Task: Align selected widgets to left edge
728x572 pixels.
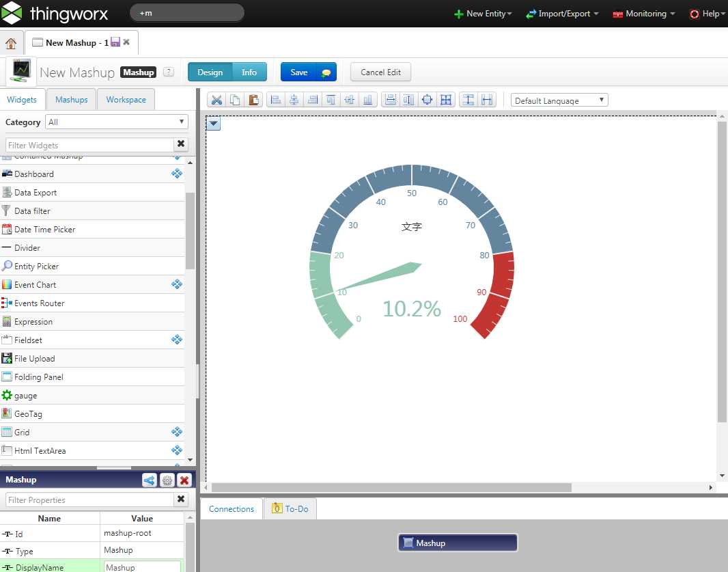Action: [x=276, y=100]
